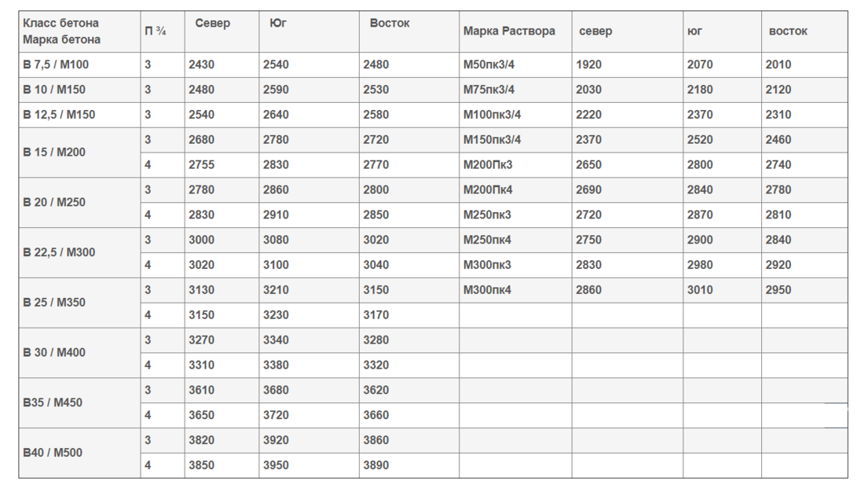Select the 'Север' column header
Image resolution: width=868 pixels, height=485 pixels.
click(x=222, y=31)
